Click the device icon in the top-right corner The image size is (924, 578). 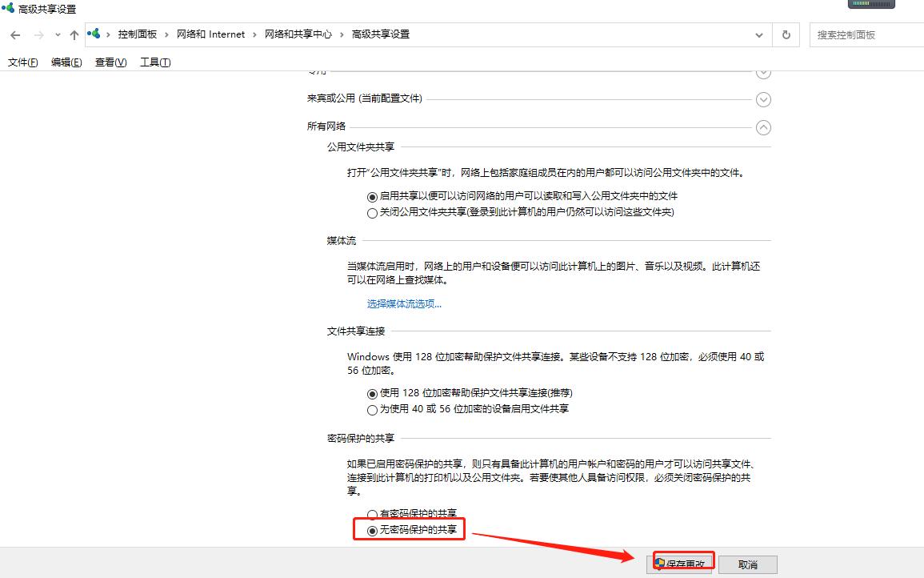[871, 4]
